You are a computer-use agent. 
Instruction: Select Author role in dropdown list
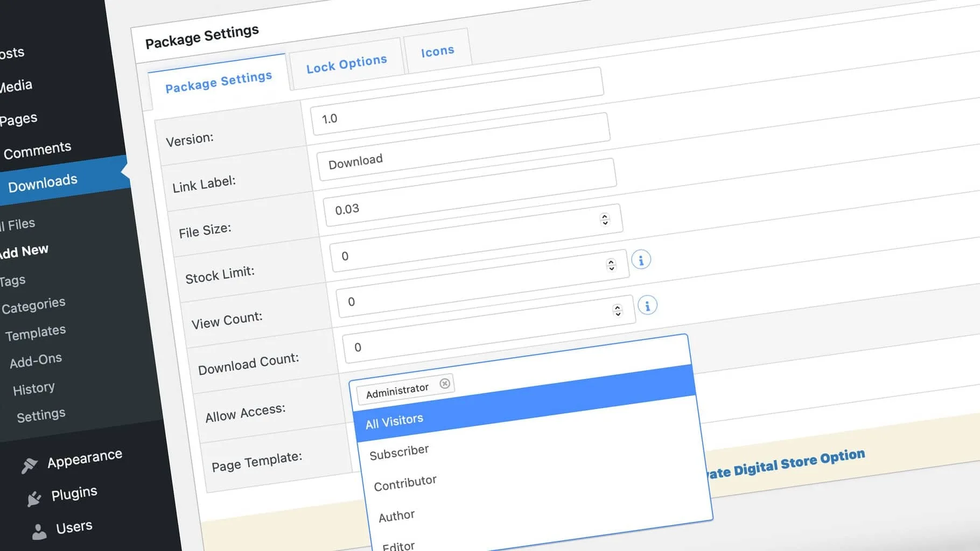pyautogui.click(x=396, y=517)
